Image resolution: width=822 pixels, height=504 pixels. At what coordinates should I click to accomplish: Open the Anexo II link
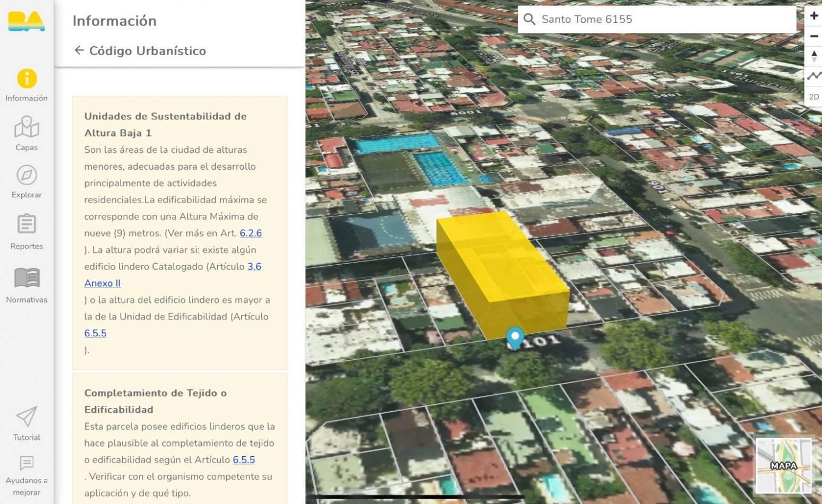102,283
